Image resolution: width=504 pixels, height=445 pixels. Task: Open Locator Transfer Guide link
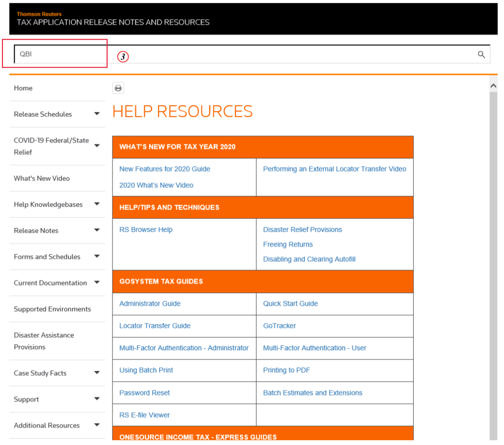pos(155,326)
